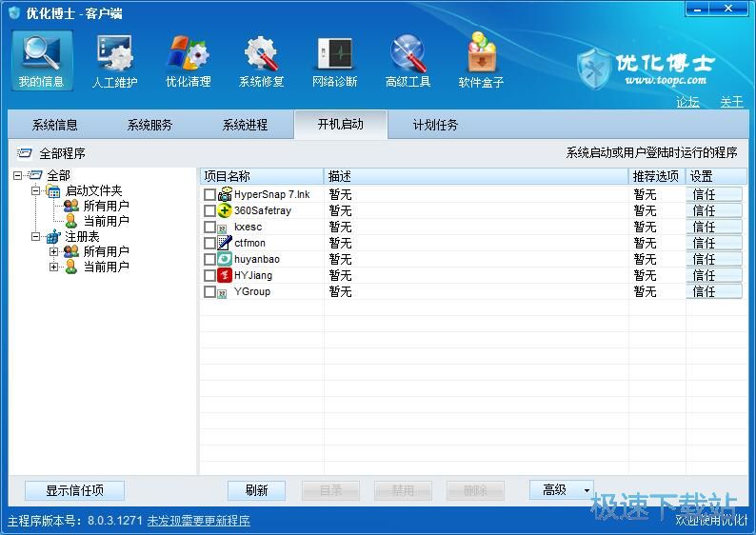Screen dimensions: 756x535
Task: Click 信任 button for 360Safetray
Action: coord(714,210)
